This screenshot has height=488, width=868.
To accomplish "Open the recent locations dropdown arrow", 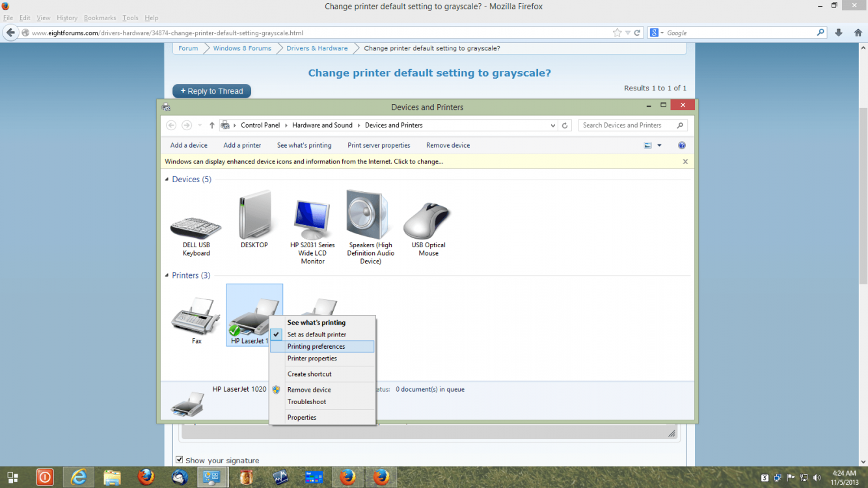I will coord(200,125).
